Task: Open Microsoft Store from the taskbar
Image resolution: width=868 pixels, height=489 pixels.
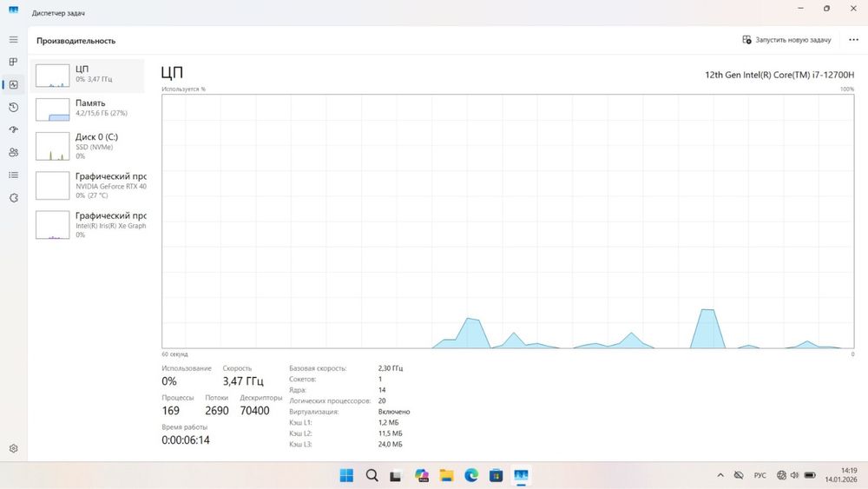Action: click(x=496, y=475)
